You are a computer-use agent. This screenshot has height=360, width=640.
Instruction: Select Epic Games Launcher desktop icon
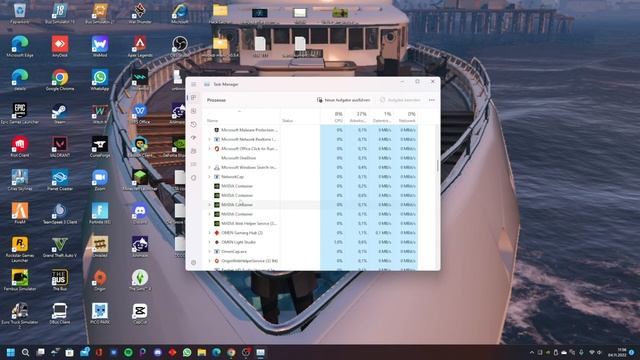pos(20,113)
